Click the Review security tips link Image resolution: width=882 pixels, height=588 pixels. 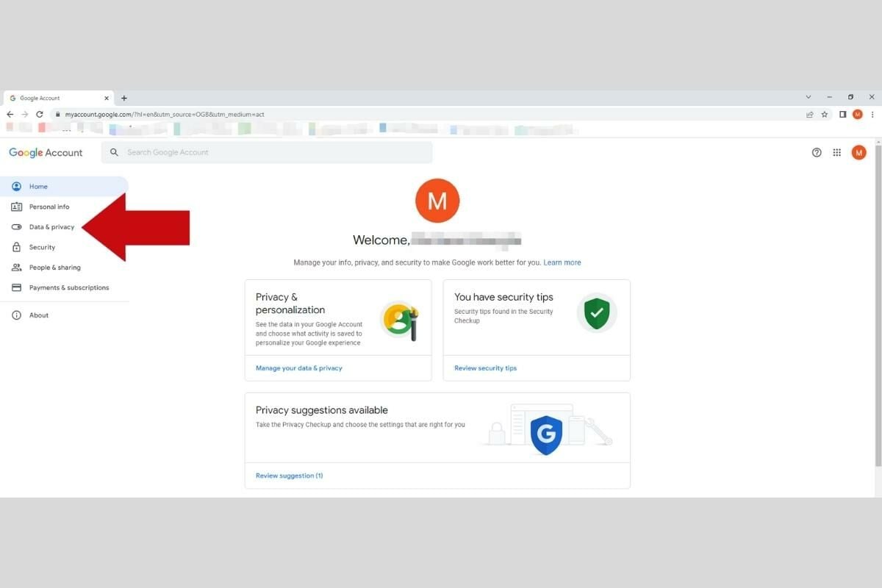[485, 368]
